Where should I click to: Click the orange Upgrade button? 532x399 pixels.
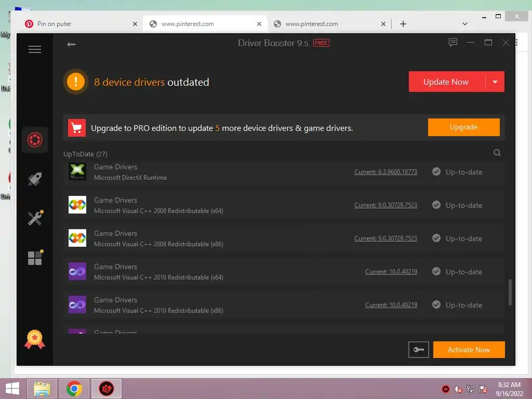[x=464, y=127]
